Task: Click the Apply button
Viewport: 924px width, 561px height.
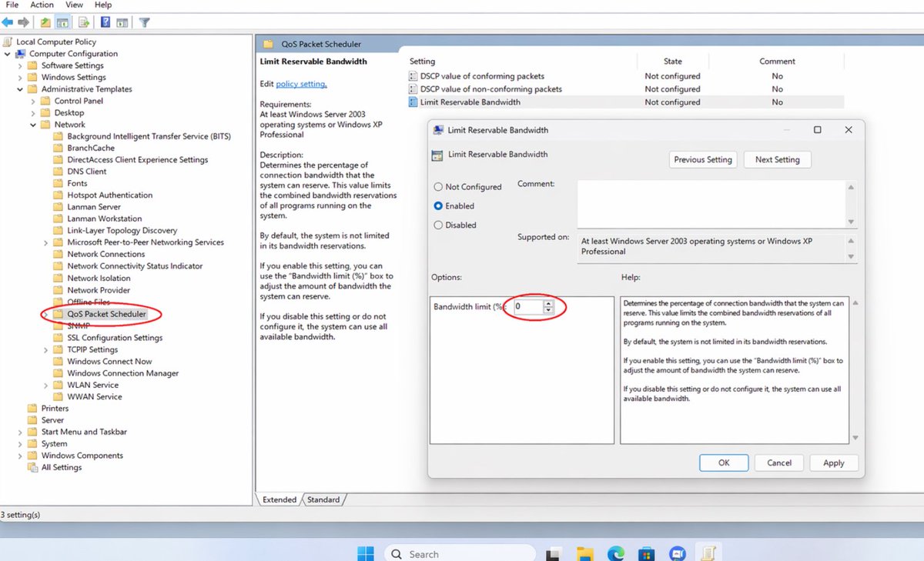Action: pos(834,462)
